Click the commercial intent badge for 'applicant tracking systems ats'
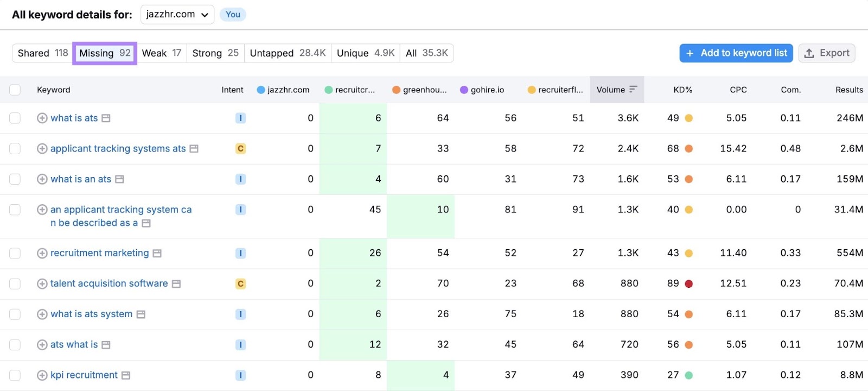Viewport: 868px width, 391px height. point(240,148)
